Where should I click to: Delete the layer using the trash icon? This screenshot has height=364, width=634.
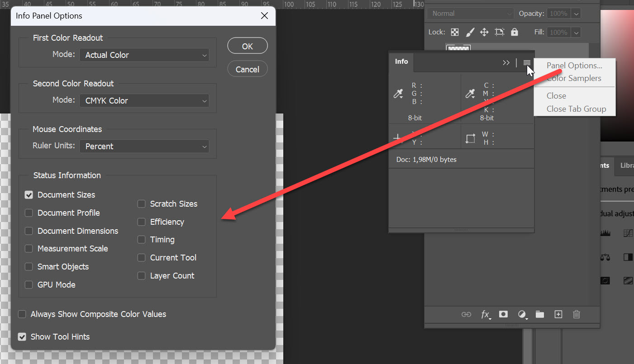(576, 314)
